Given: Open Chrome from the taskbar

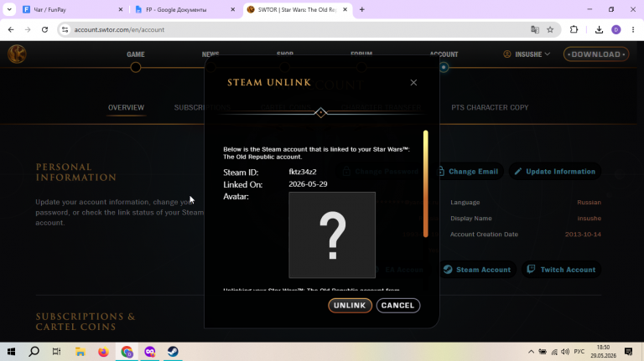Looking at the screenshot, I should coord(127,352).
